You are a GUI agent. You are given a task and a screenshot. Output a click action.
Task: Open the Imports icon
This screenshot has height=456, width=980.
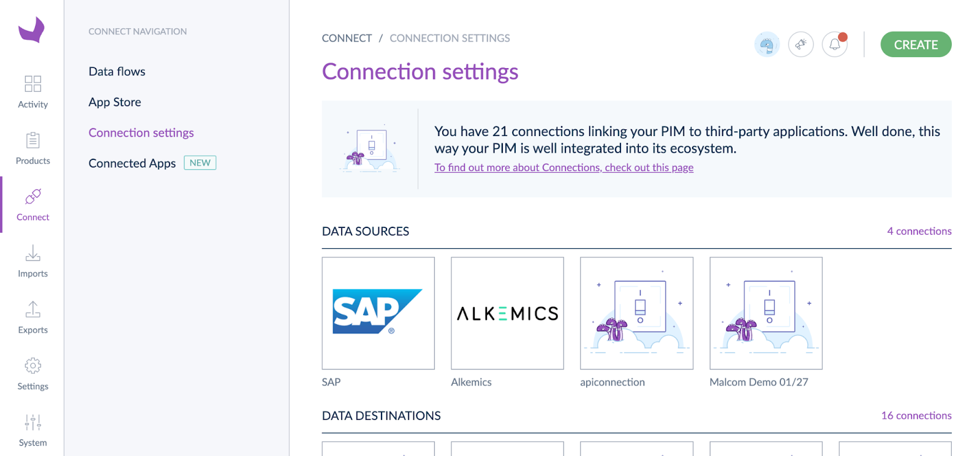[x=32, y=253]
